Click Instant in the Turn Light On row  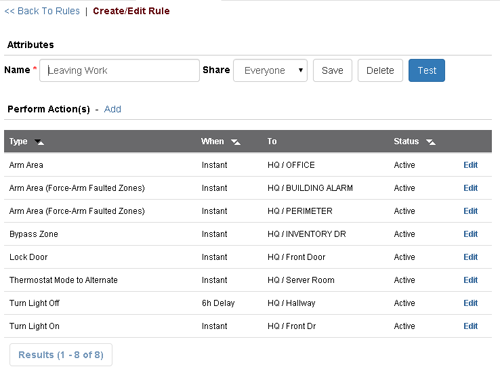coord(214,326)
